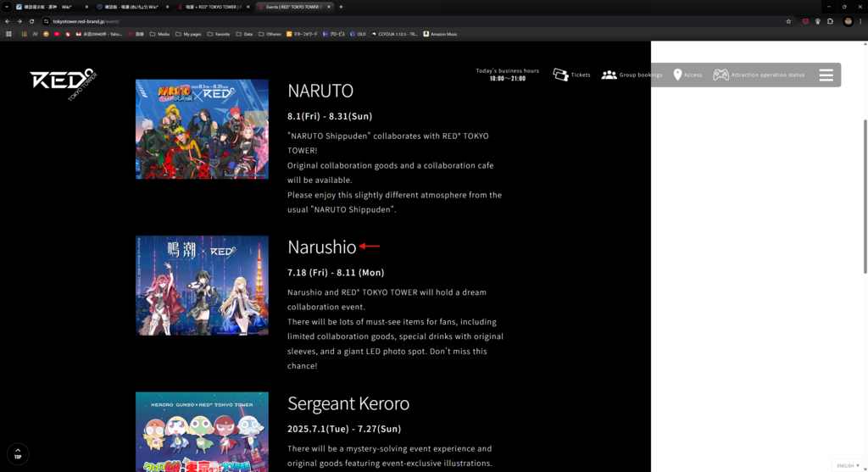Click the RED° TOKYO TOWER logo
The width and height of the screenshot is (868, 472).
click(63, 84)
